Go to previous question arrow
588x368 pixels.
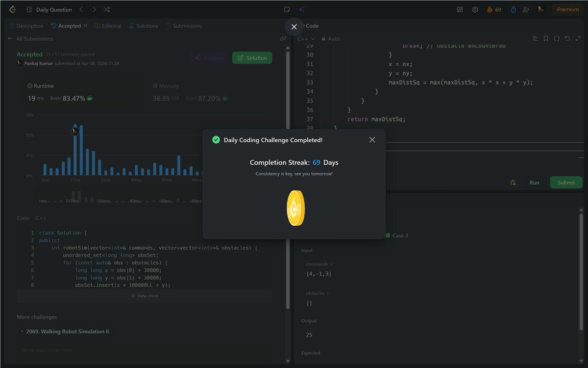pos(81,9)
